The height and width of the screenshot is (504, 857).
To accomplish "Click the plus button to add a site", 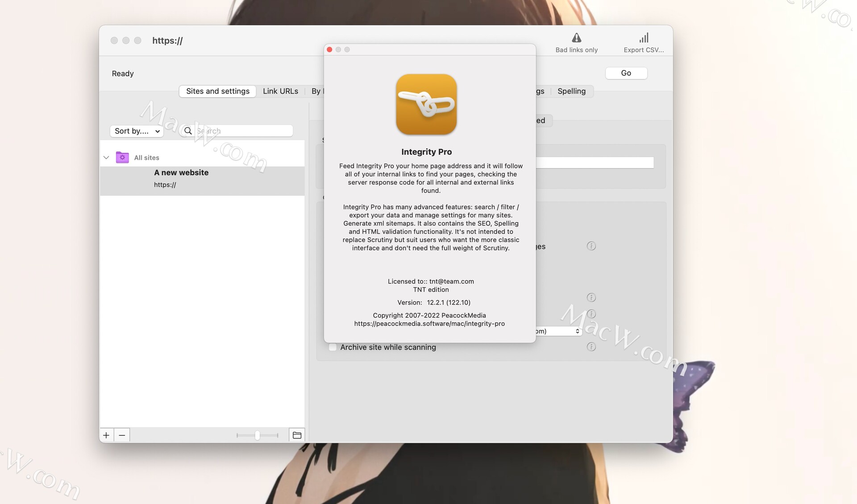I will coord(106,435).
